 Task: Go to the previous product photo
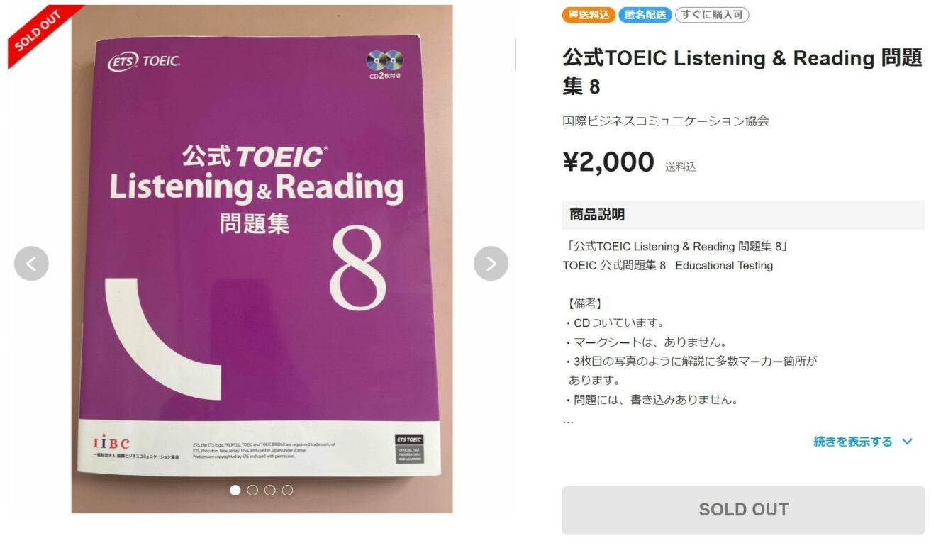pyautogui.click(x=31, y=263)
